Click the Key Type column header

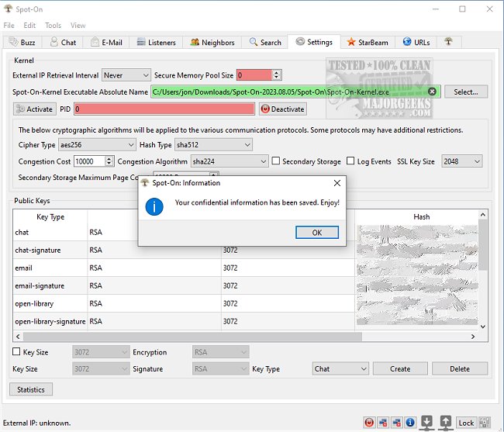(x=50, y=217)
